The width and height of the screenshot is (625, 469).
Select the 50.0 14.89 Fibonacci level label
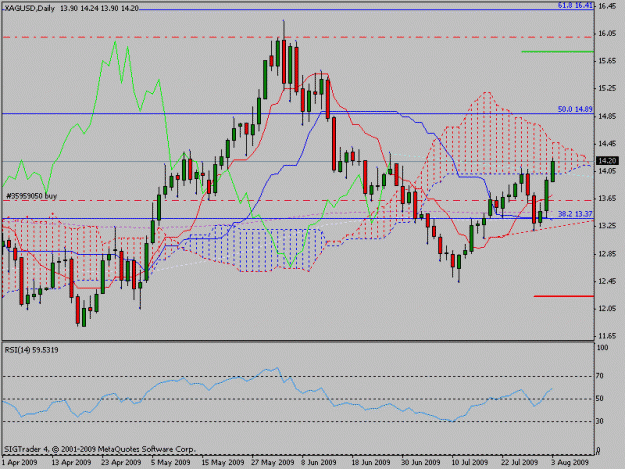coord(575,109)
